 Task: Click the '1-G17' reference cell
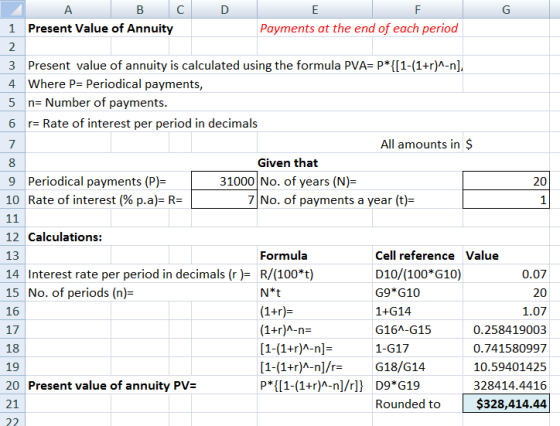[x=392, y=348]
